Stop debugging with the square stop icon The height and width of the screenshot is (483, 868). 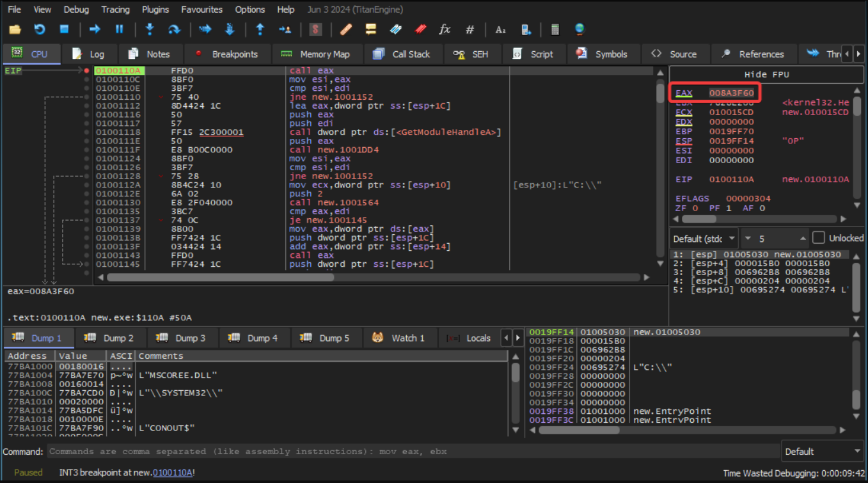coord(64,29)
